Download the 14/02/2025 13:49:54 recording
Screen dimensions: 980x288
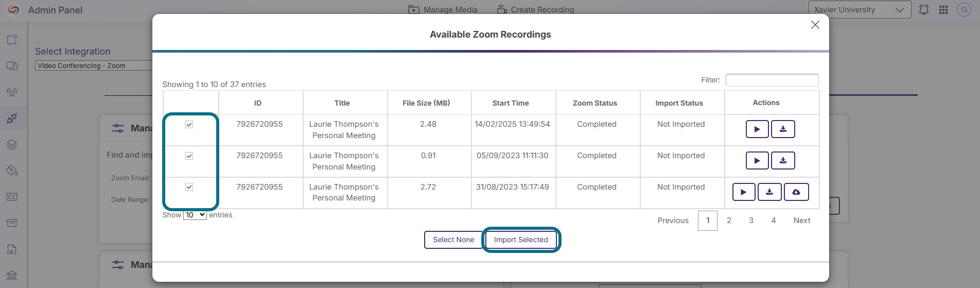783,129
